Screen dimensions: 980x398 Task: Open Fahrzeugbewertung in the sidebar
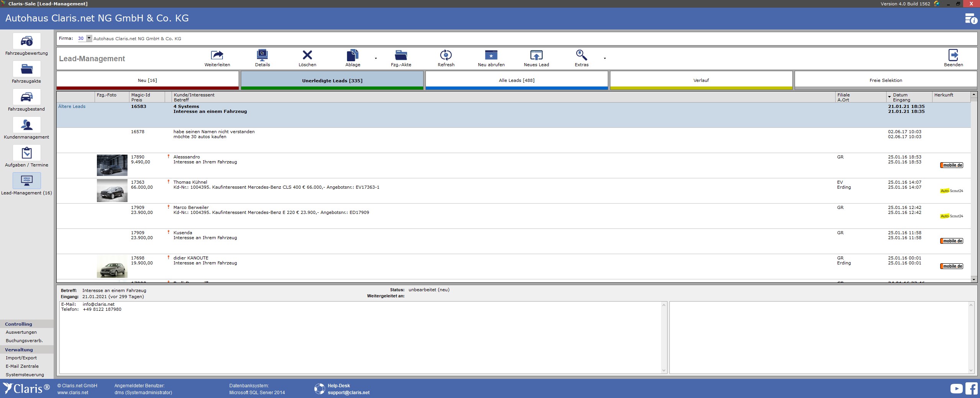[26, 41]
